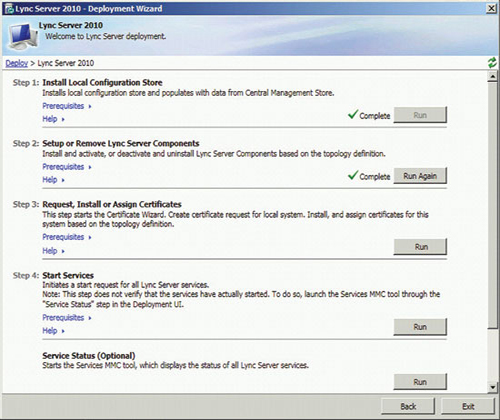The image size is (500, 420).
Task: Expand Help under Step 2
Action: (x=53, y=180)
